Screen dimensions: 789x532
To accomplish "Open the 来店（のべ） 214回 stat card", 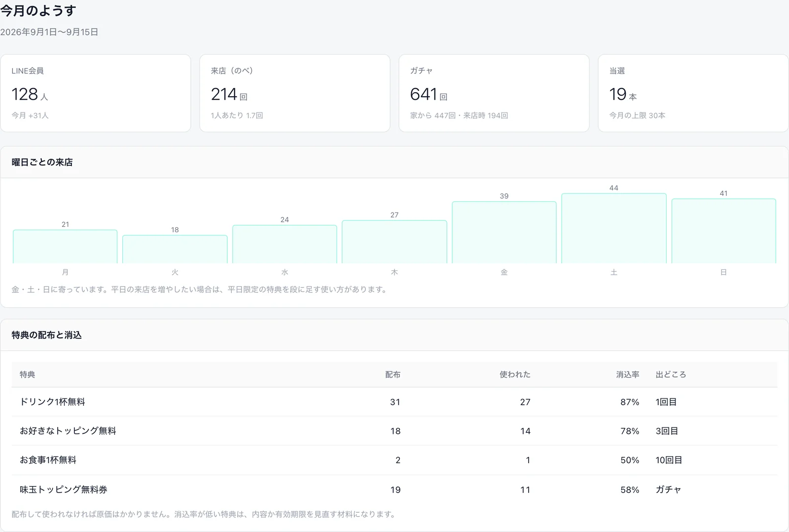I will (295, 93).
